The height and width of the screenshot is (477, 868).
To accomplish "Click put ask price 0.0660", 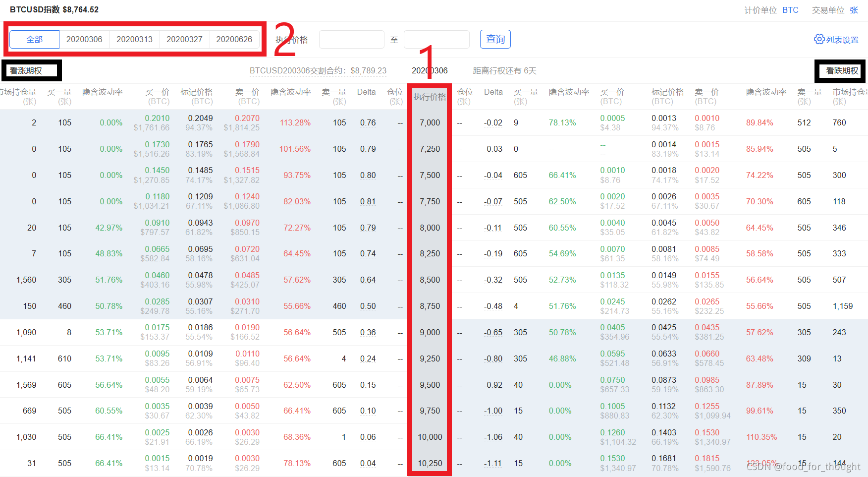I will point(707,354).
